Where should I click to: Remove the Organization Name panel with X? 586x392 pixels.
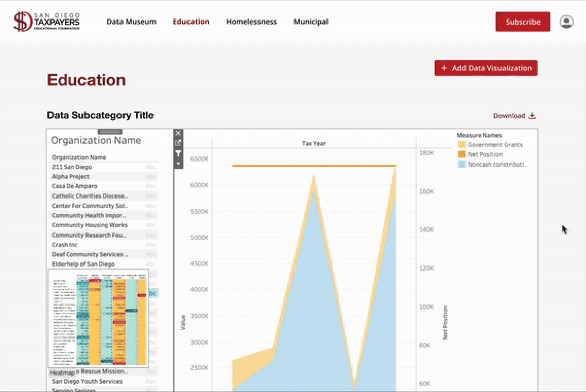(178, 133)
